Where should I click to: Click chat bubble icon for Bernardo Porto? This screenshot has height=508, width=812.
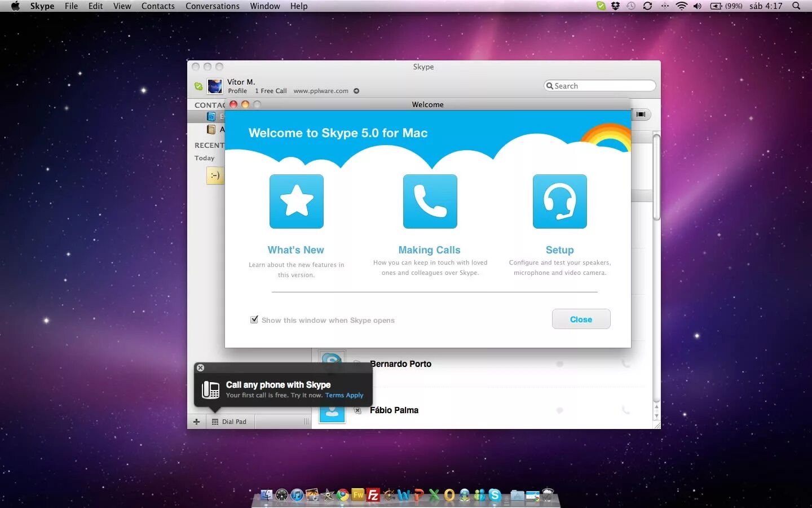point(560,364)
